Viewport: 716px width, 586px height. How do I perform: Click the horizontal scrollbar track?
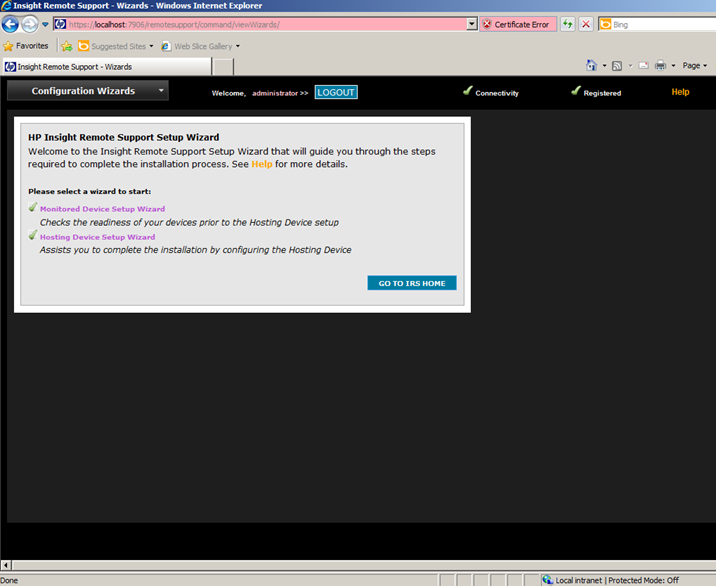pyautogui.click(x=363, y=565)
